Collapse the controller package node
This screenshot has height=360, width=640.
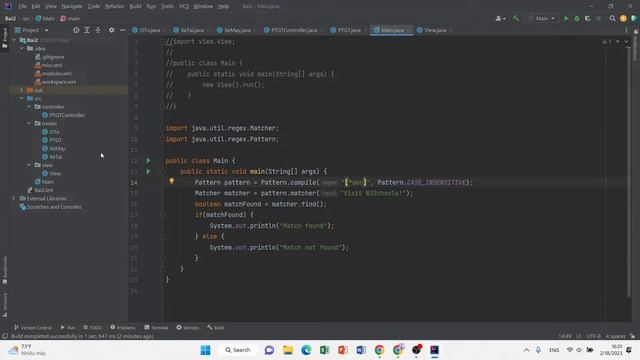(x=29, y=107)
